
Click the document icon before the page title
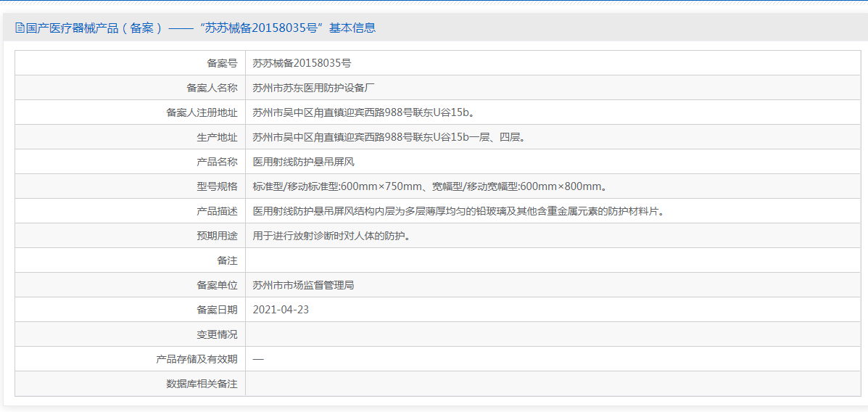(x=20, y=28)
